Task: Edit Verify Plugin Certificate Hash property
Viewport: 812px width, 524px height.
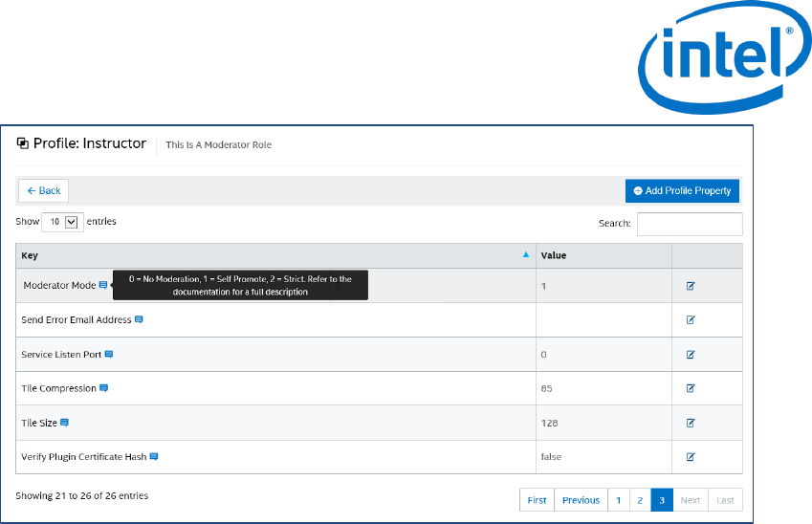Action: point(690,457)
